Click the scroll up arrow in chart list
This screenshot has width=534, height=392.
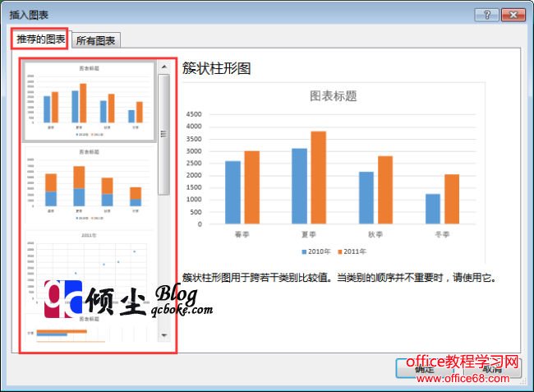[x=164, y=67]
